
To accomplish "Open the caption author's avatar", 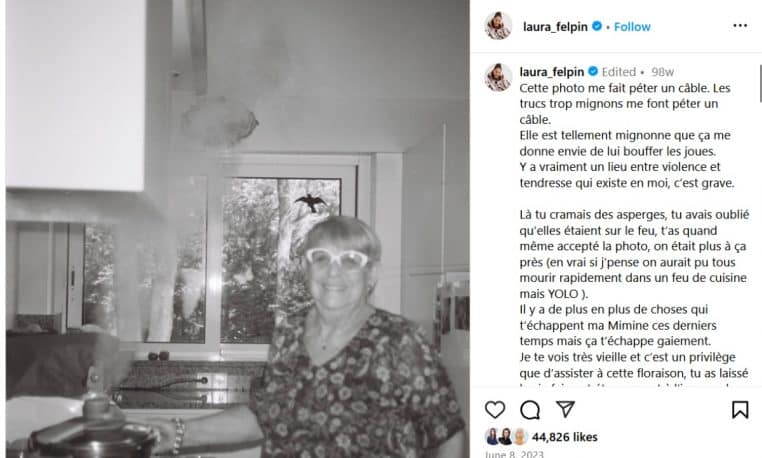I will 498,77.
